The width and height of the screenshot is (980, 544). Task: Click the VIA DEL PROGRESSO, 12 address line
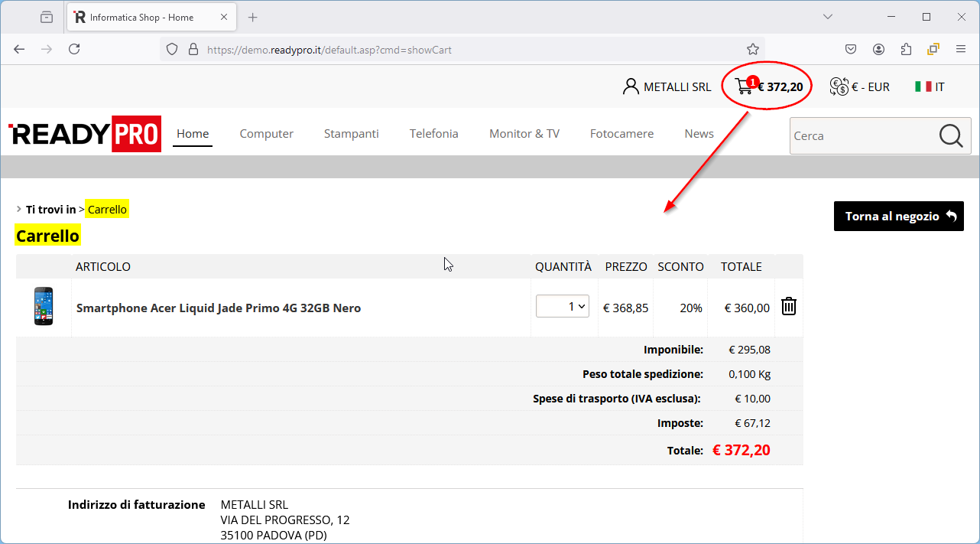[x=285, y=520]
